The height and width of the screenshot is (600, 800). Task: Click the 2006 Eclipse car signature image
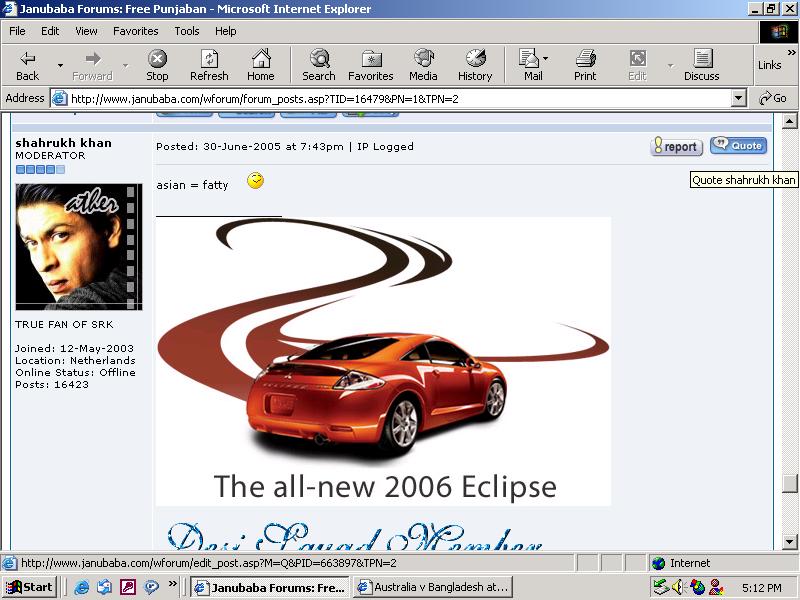(383, 361)
